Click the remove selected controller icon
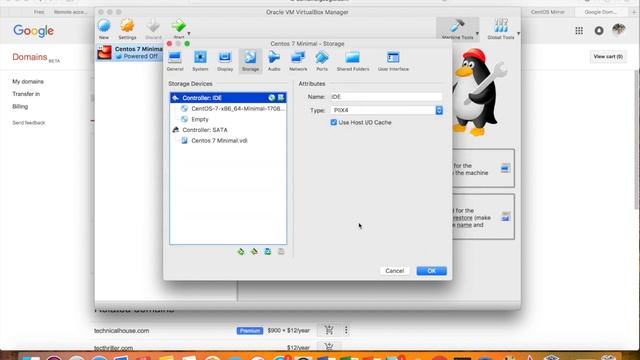Screen dimensions: 640x360 (254, 252)
